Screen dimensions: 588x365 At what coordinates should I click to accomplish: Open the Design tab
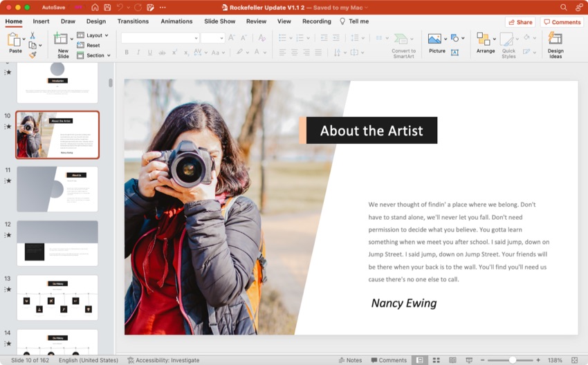pyautogui.click(x=96, y=21)
